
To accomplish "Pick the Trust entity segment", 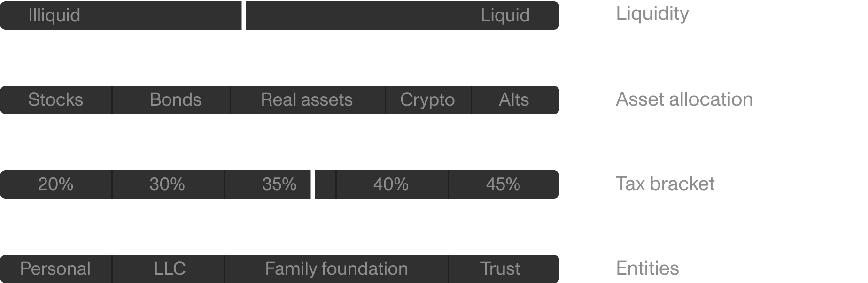I will coord(500,269).
